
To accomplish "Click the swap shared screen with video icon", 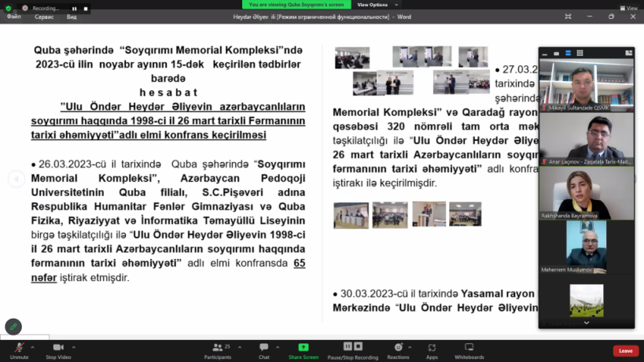I will (x=628, y=53).
